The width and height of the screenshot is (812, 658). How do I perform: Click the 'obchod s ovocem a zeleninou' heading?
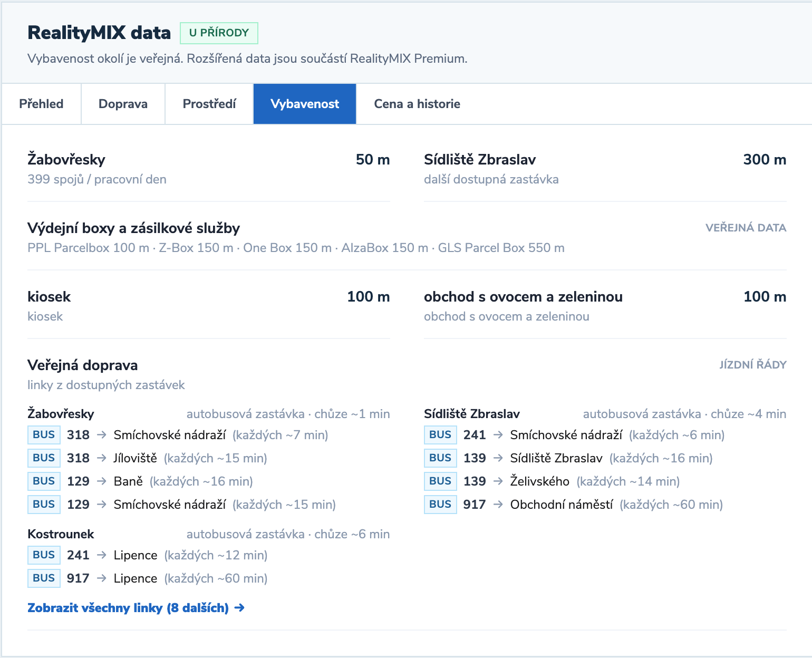(x=523, y=297)
